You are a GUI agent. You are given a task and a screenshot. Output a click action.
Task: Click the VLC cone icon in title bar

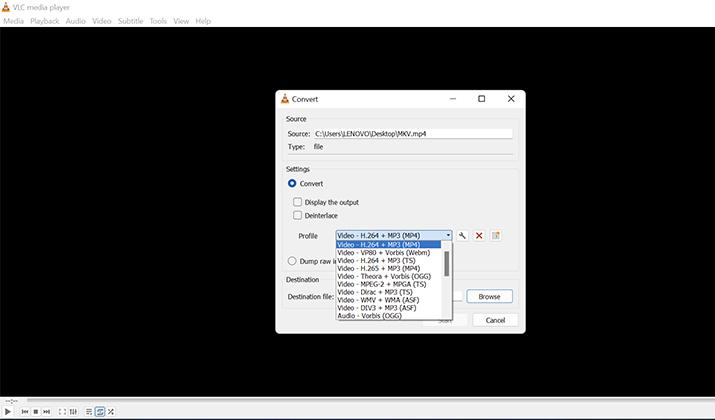tap(5, 7)
